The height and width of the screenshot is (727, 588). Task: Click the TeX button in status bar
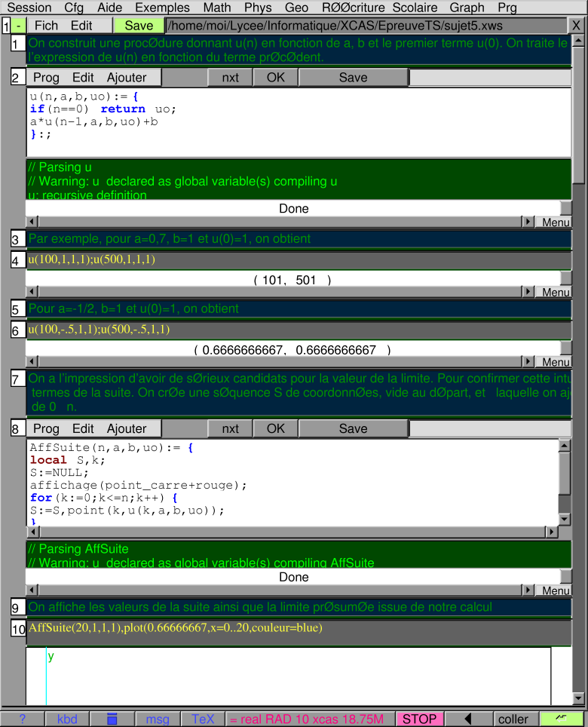point(203,719)
